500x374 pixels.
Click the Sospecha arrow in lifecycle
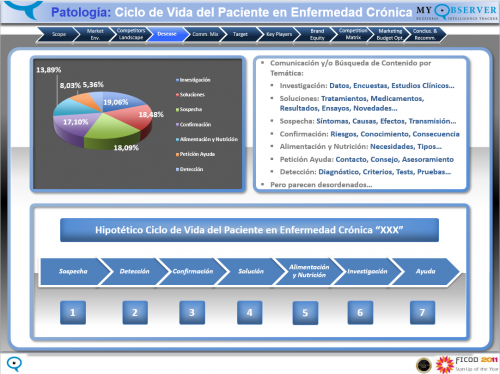tap(74, 271)
